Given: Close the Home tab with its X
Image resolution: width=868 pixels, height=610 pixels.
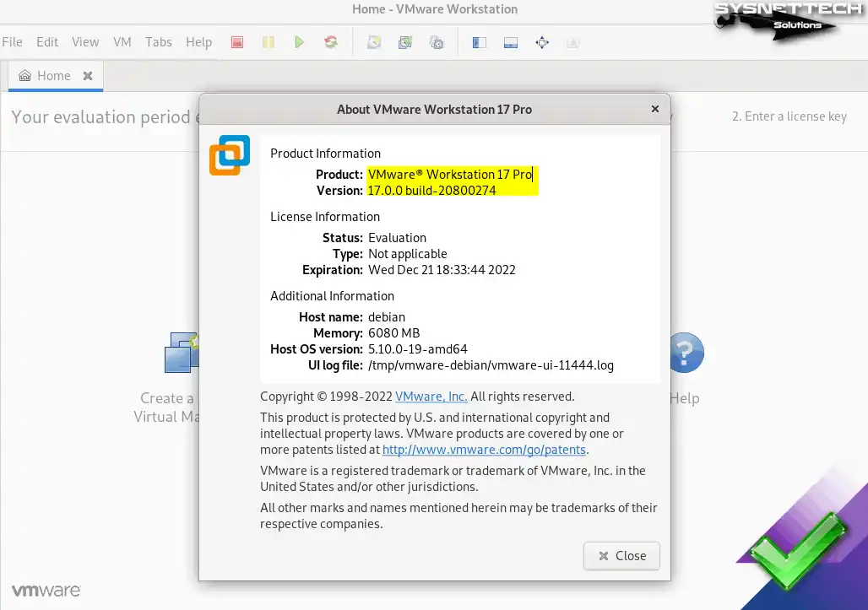Looking at the screenshot, I should tap(88, 76).
